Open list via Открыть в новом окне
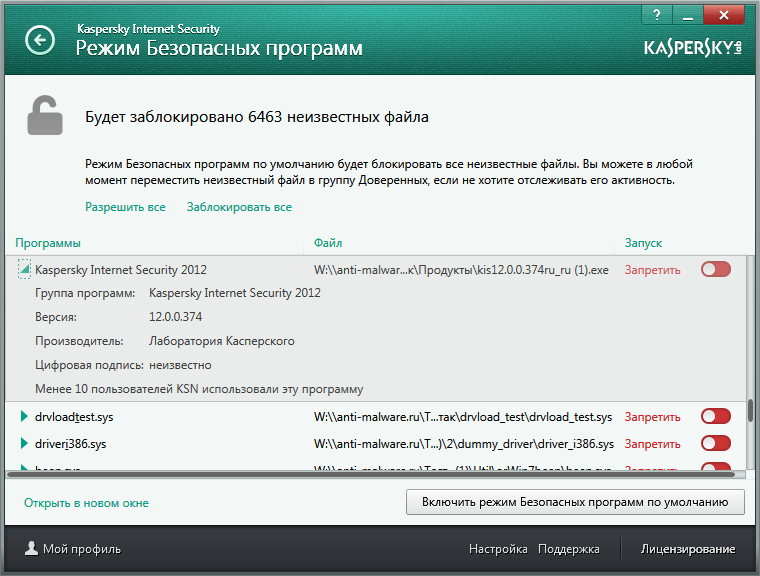 (86, 503)
